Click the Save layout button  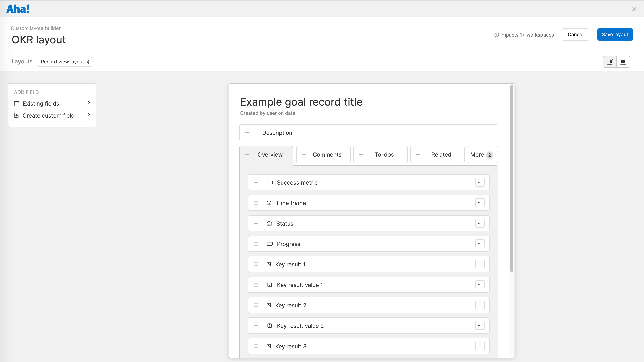tap(615, 35)
